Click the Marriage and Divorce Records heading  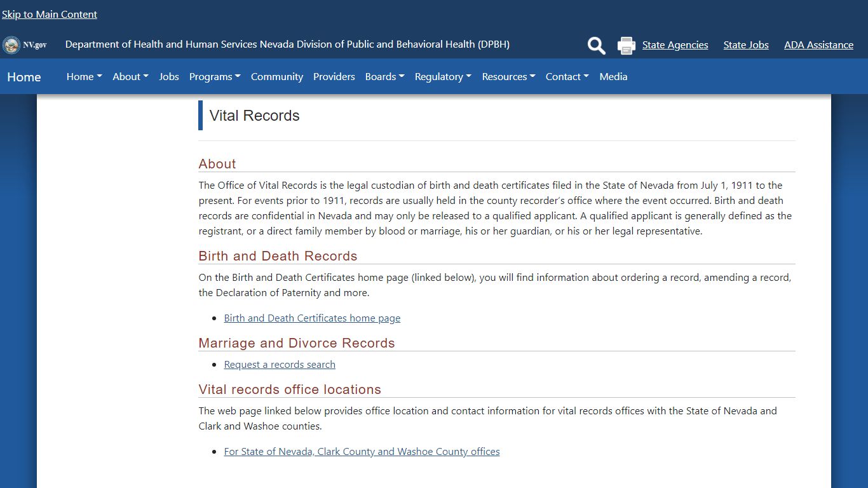coord(297,343)
